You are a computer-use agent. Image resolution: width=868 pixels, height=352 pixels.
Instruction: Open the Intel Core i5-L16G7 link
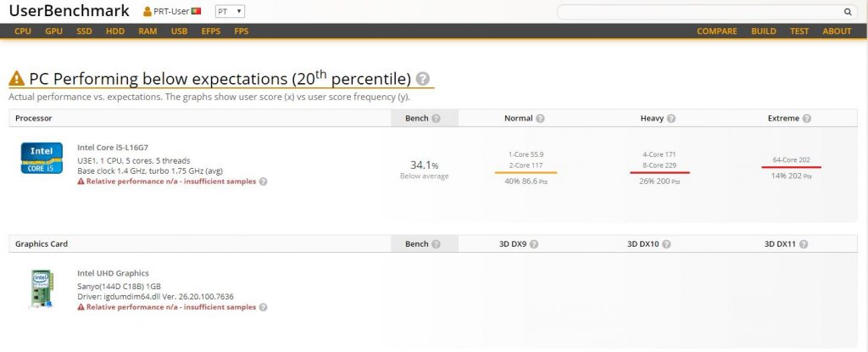click(x=113, y=147)
